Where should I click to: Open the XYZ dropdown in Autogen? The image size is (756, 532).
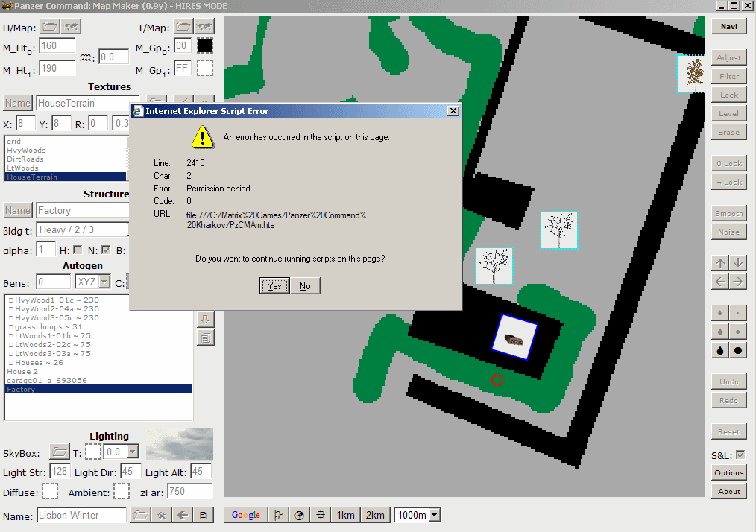coord(104,282)
